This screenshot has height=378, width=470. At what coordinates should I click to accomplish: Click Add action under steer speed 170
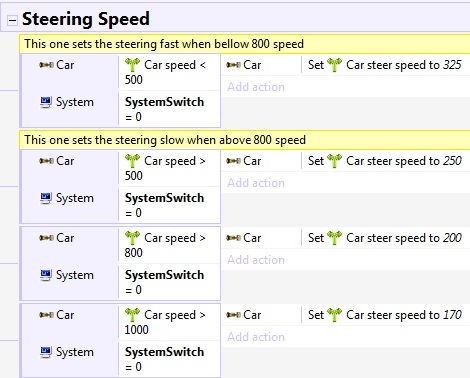click(x=256, y=337)
